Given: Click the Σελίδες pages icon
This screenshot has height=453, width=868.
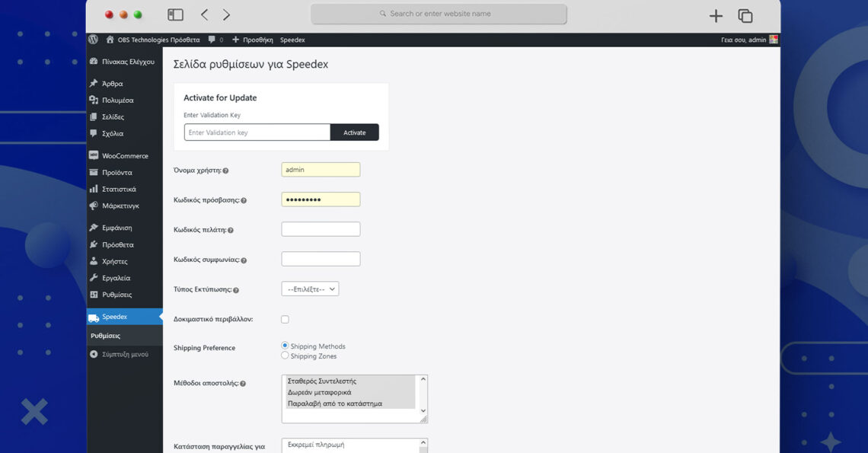Looking at the screenshot, I should tap(94, 116).
